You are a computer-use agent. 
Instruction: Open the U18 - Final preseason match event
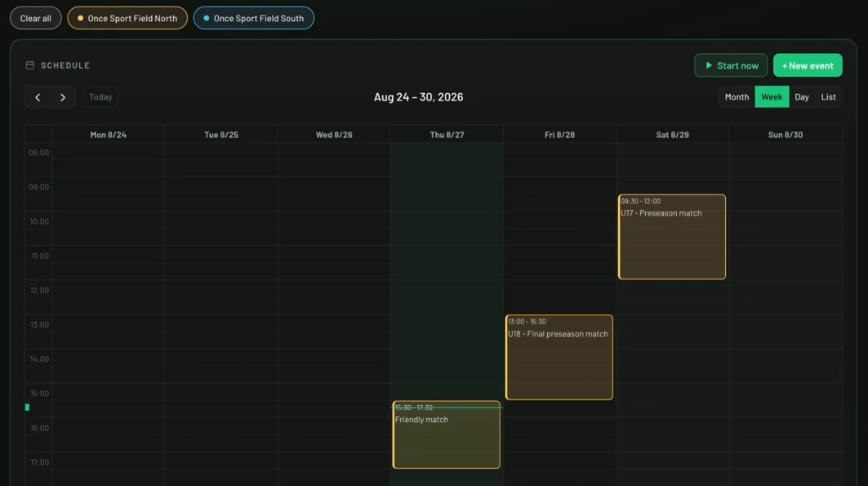coord(559,358)
